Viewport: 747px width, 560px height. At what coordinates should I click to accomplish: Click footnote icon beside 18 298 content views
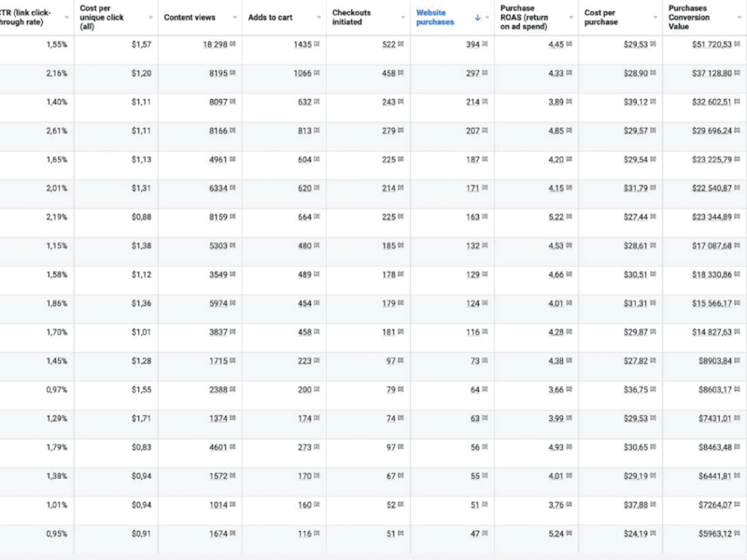pos(233,44)
